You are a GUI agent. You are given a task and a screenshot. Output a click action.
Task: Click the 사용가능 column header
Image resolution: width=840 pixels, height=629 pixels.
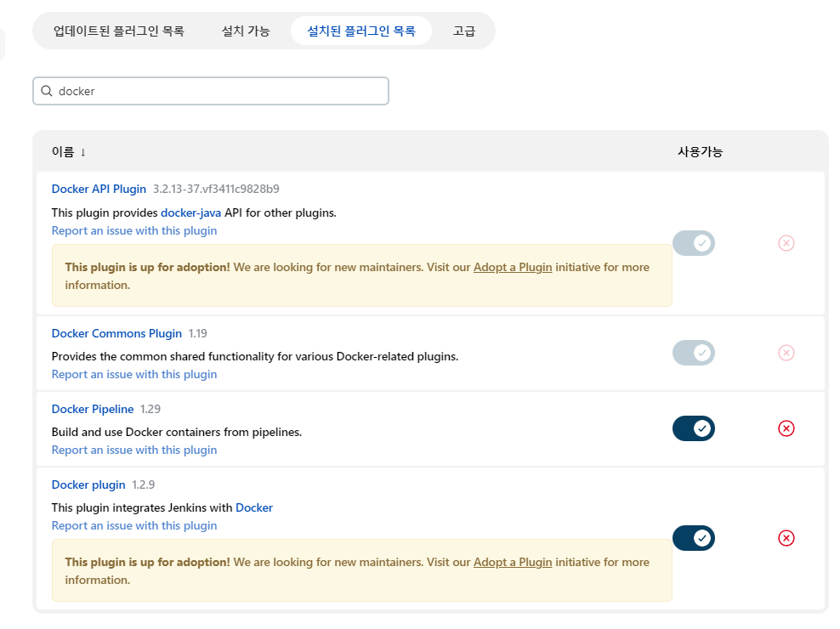[700, 152]
